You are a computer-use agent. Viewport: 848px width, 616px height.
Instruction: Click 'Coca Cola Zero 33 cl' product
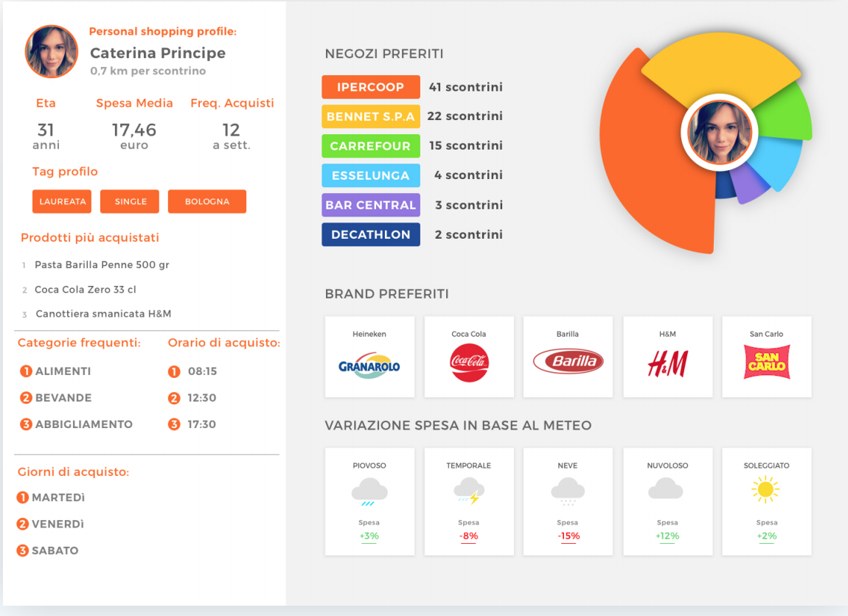[86, 290]
